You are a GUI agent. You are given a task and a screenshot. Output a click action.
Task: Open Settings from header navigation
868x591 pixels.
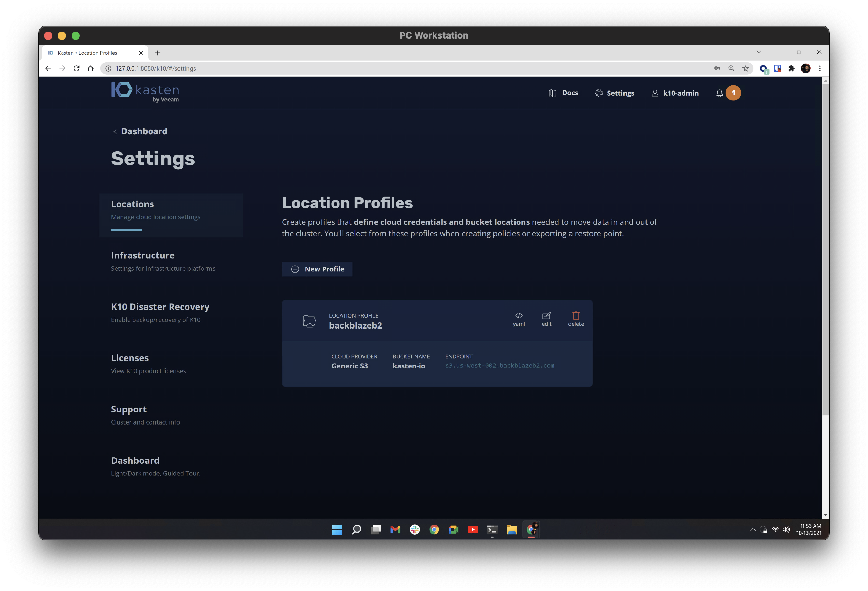(615, 93)
